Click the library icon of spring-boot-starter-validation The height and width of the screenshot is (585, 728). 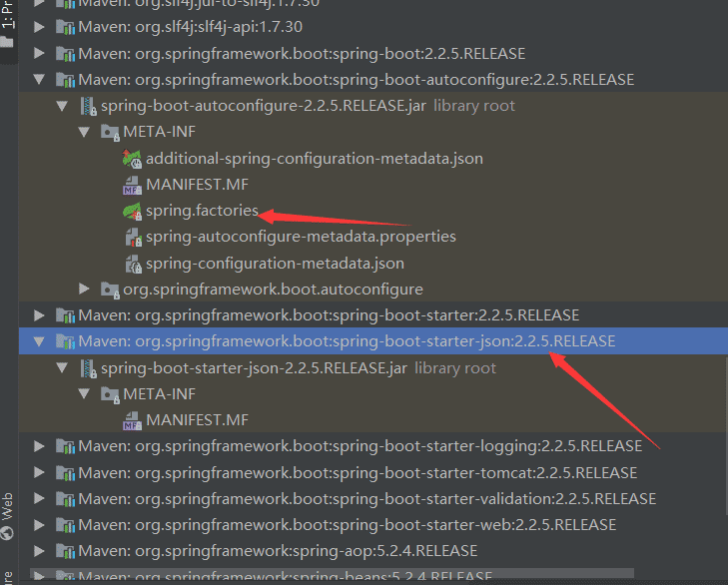point(66,498)
